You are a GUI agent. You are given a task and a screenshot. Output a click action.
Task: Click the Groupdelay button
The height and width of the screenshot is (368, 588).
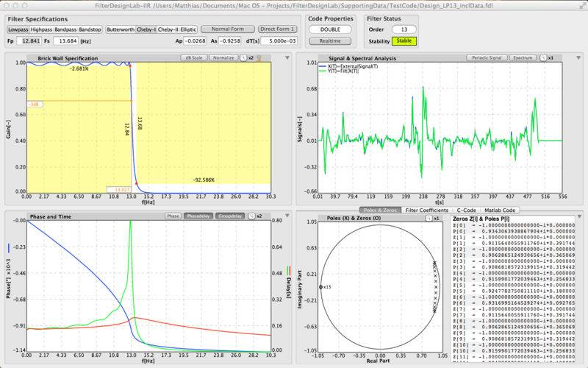point(230,216)
